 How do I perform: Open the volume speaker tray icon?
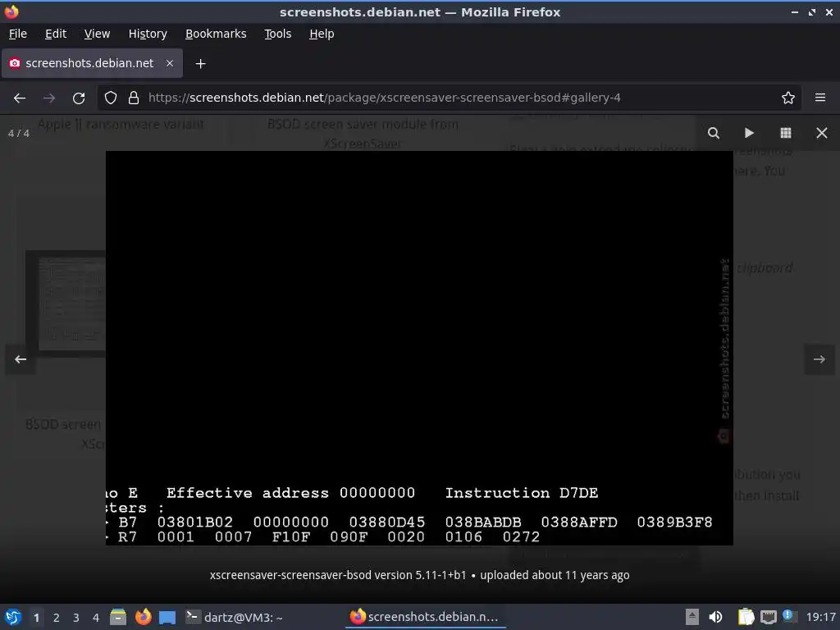click(x=715, y=617)
